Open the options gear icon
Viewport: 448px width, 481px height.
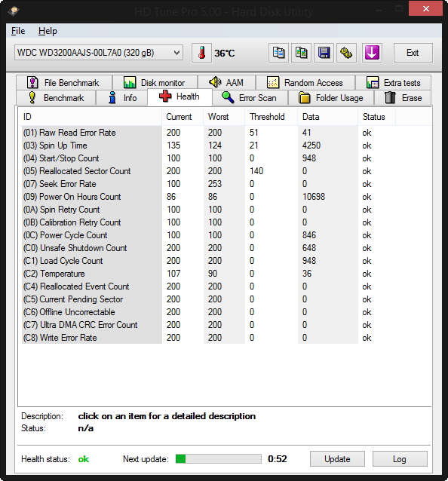346,53
